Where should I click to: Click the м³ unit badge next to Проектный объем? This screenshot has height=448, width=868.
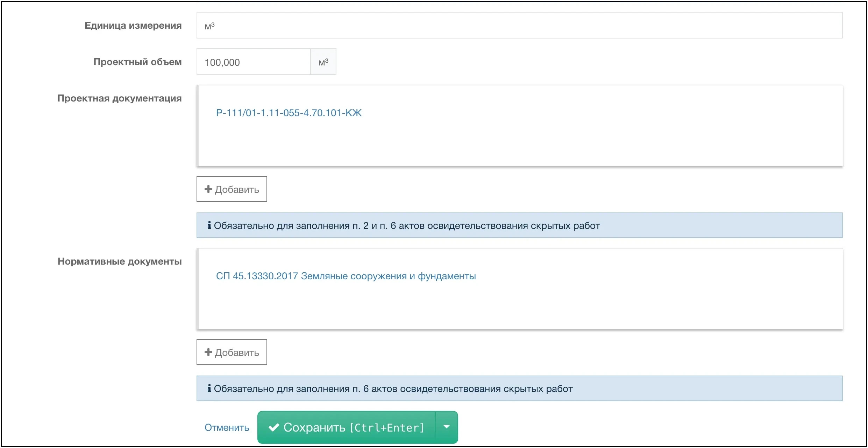tap(323, 62)
